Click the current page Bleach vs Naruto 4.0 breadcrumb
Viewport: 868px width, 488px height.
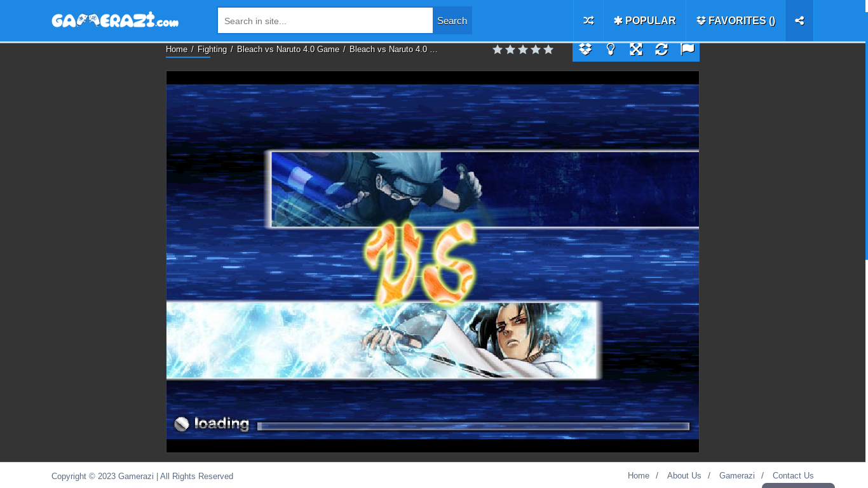click(393, 49)
